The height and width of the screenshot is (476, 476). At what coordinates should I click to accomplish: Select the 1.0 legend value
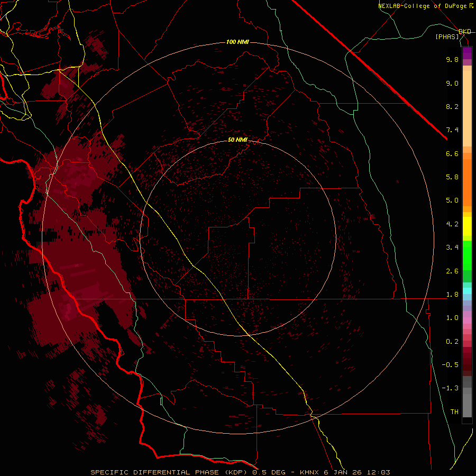(x=452, y=318)
